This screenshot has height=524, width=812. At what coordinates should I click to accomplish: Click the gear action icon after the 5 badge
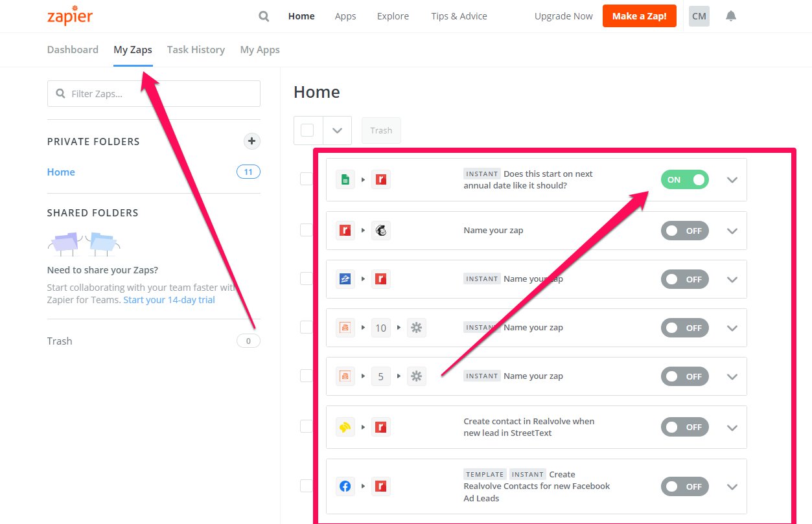tap(417, 376)
